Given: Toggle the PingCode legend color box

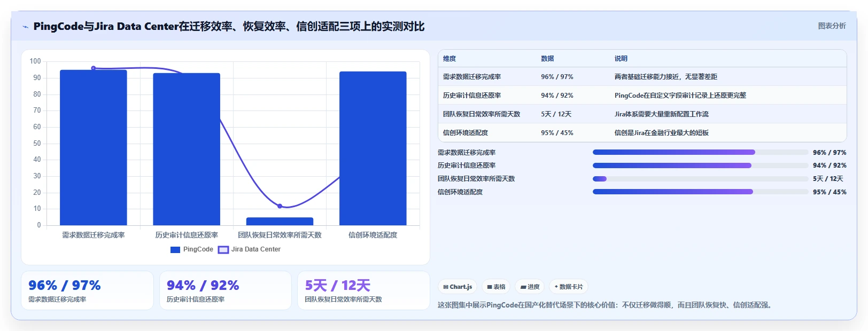Looking at the screenshot, I should pos(175,250).
